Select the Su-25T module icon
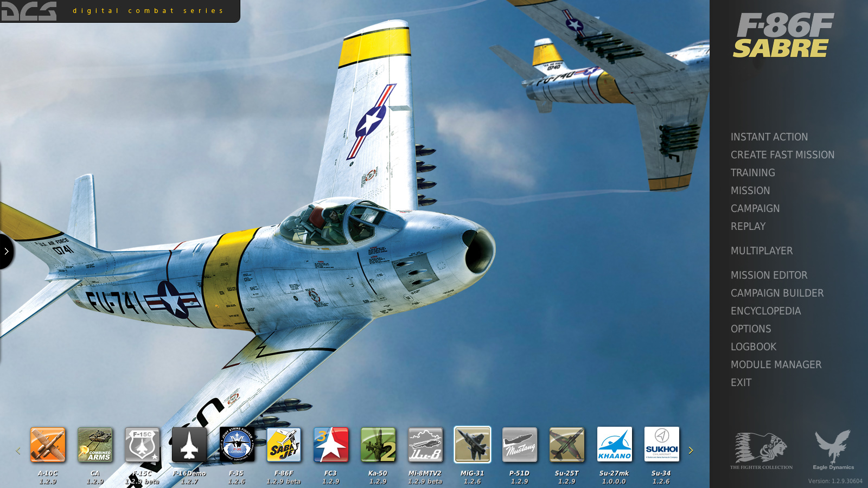Image resolution: width=868 pixels, height=488 pixels. [x=567, y=445]
